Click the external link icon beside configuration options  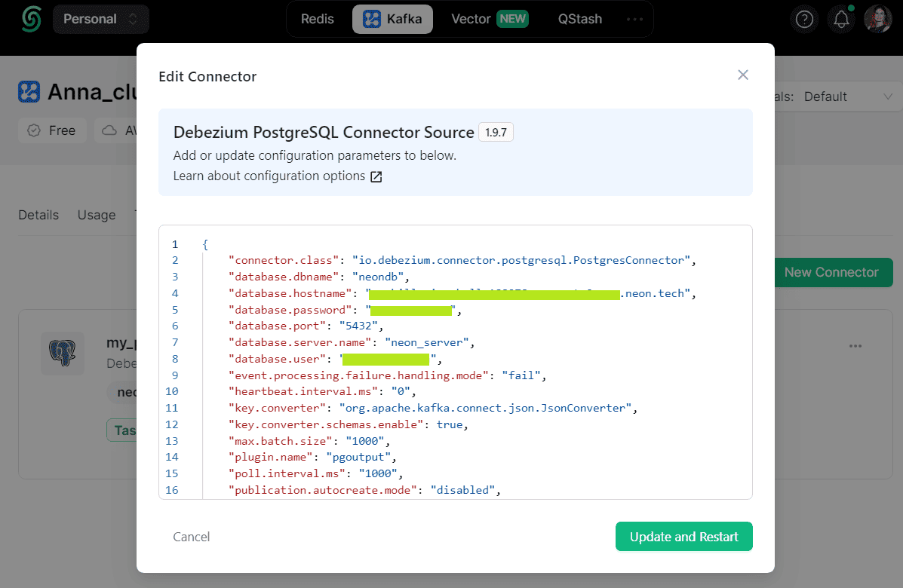click(376, 176)
